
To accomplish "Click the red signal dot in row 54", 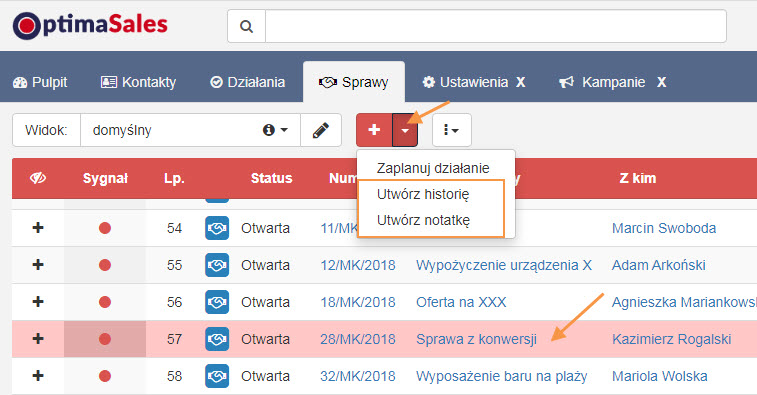I will click(105, 228).
